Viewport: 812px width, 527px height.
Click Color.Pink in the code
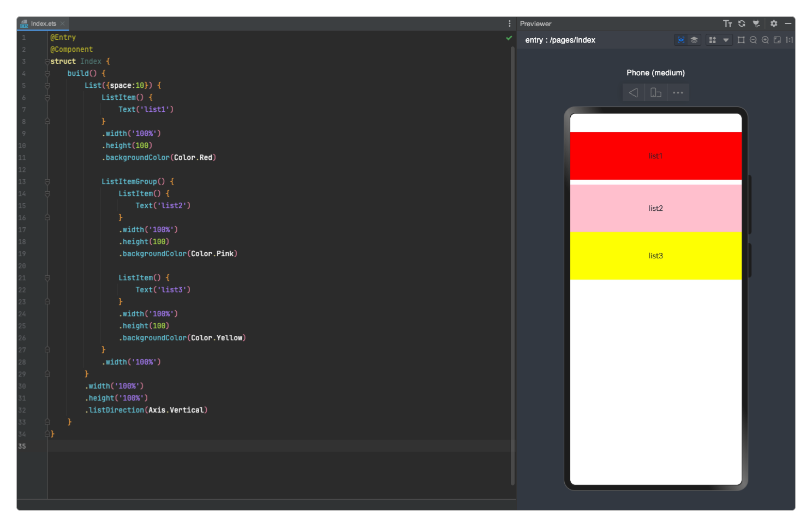click(212, 254)
